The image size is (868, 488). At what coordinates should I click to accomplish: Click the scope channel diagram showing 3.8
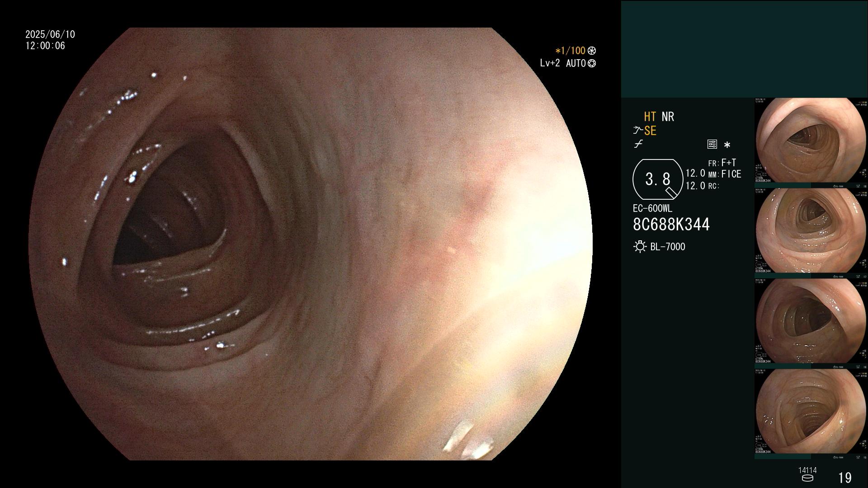pos(658,179)
